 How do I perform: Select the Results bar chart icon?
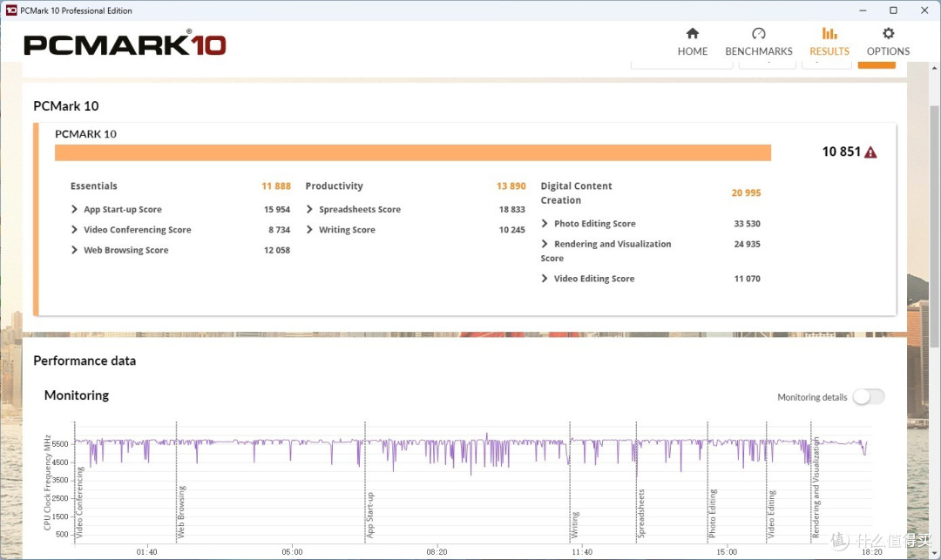click(829, 34)
